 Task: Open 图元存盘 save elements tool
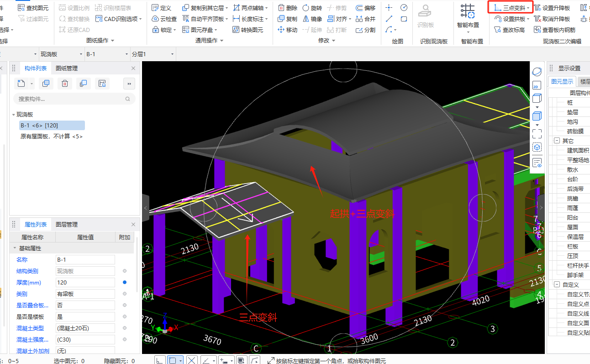[x=200, y=30]
